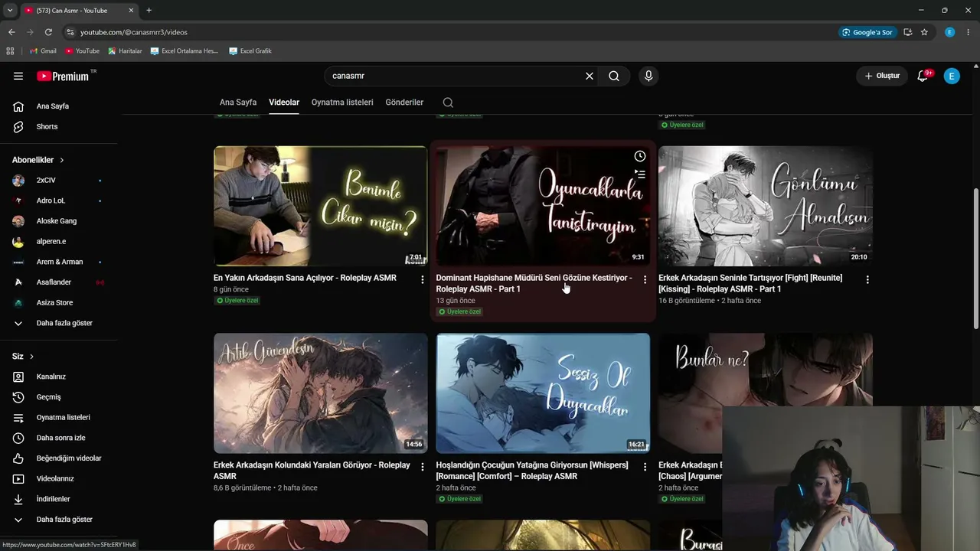Open the notifications bell
Image resolution: width=980 pixels, height=551 pixels.
(x=923, y=76)
